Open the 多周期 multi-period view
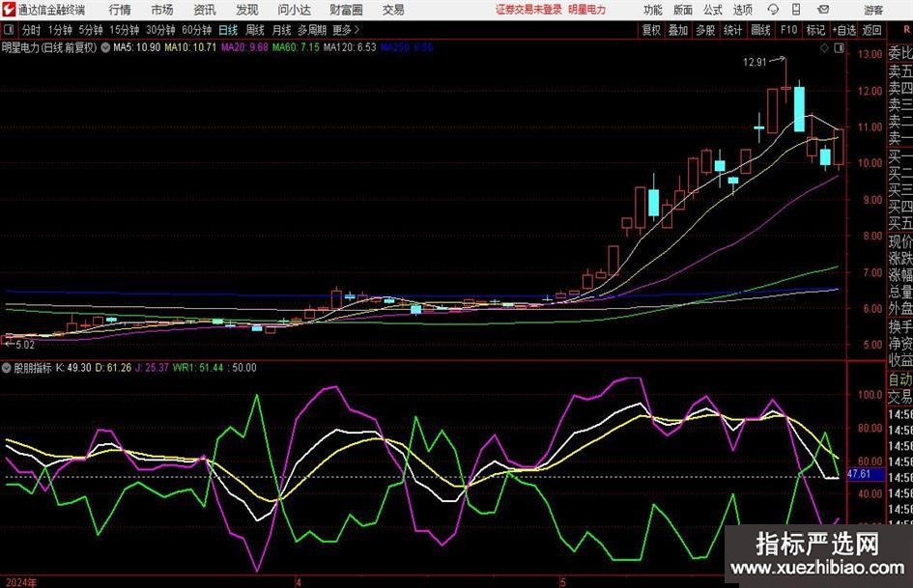The image size is (913, 588). (312, 30)
